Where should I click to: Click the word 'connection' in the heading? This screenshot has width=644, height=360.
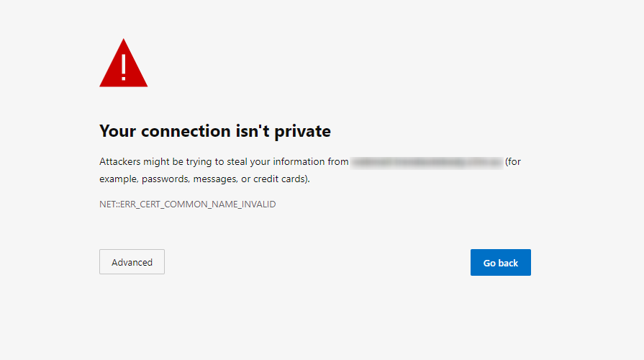186,131
